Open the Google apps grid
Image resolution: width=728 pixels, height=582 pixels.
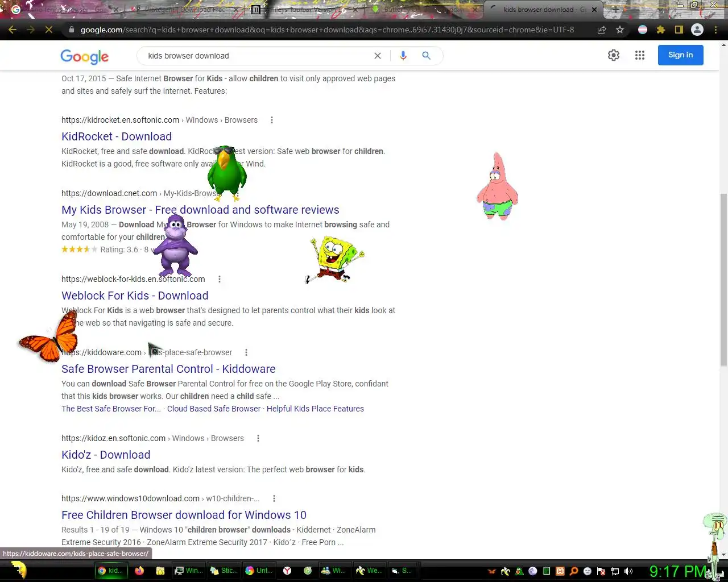(640, 55)
